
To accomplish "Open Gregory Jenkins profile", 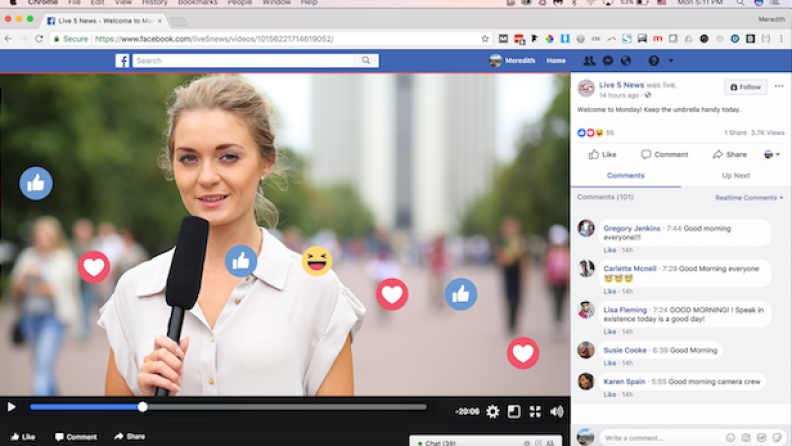I will coord(631,228).
